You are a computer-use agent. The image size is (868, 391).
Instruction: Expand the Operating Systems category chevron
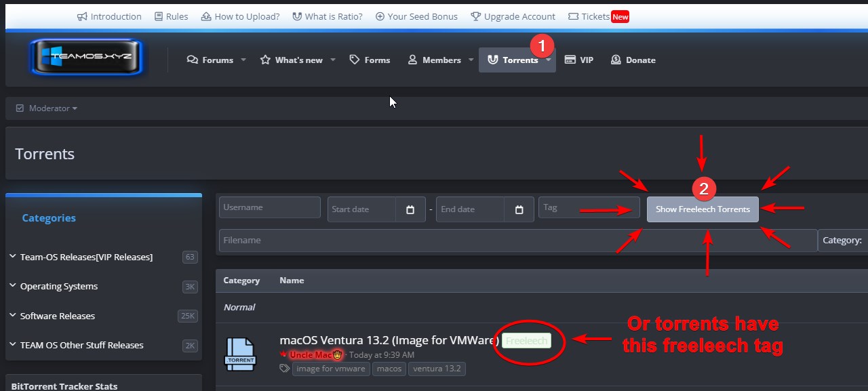13,286
